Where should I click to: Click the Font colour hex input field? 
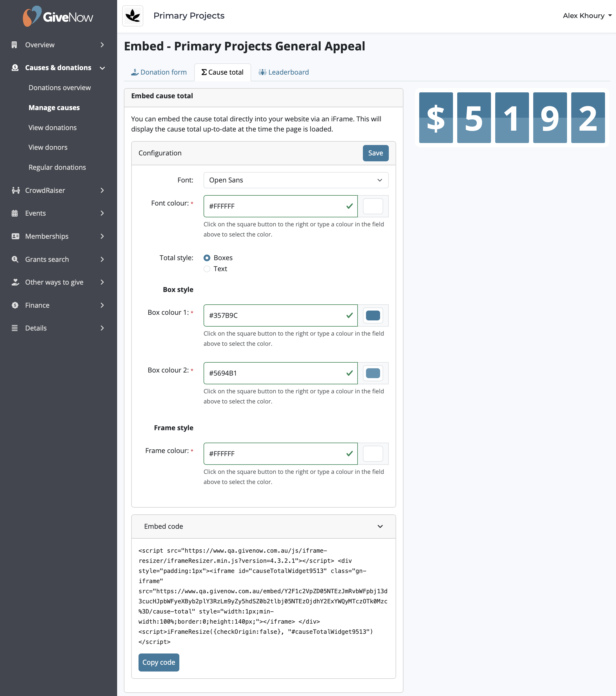click(281, 206)
